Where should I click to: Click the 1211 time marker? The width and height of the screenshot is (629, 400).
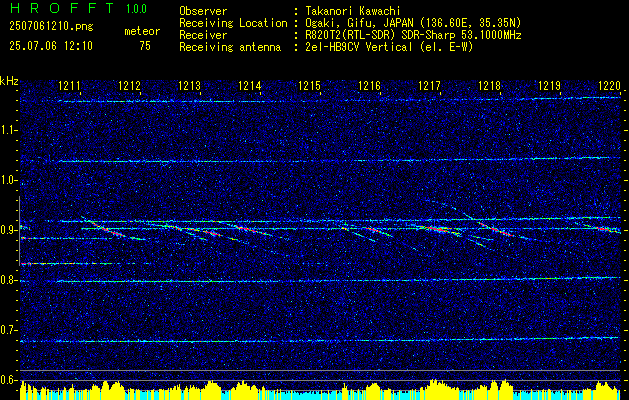(x=69, y=85)
